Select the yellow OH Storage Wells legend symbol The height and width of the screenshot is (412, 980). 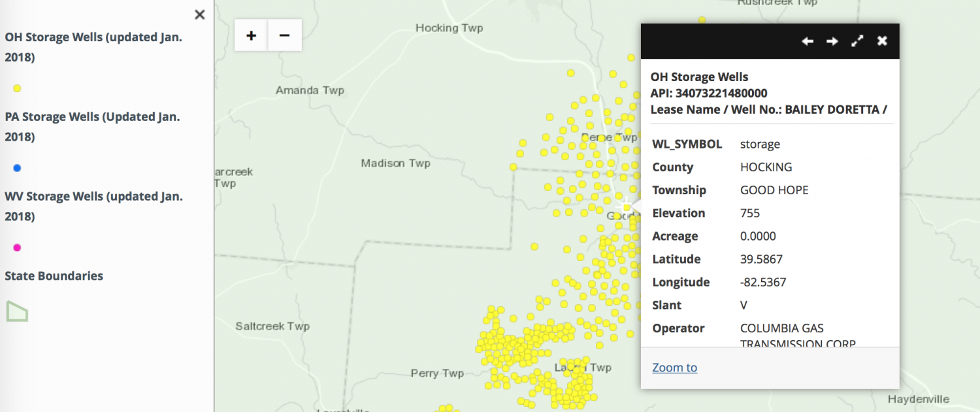tap(16, 88)
